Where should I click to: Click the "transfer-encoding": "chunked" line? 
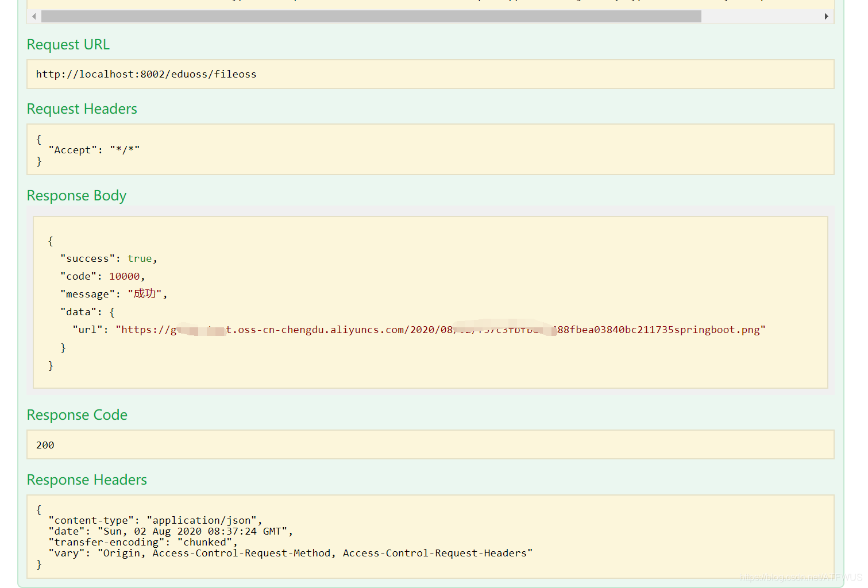(x=143, y=542)
